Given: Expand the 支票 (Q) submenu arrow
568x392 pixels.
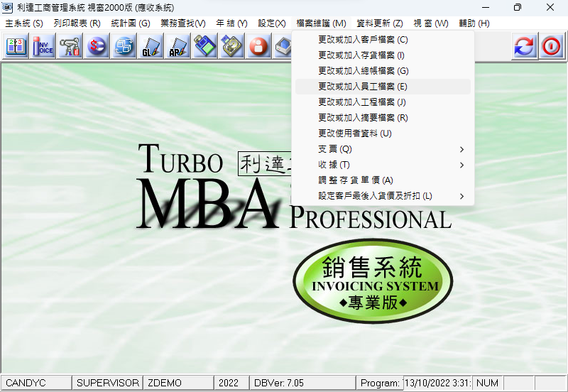Looking at the screenshot, I should tap(461, 149).
